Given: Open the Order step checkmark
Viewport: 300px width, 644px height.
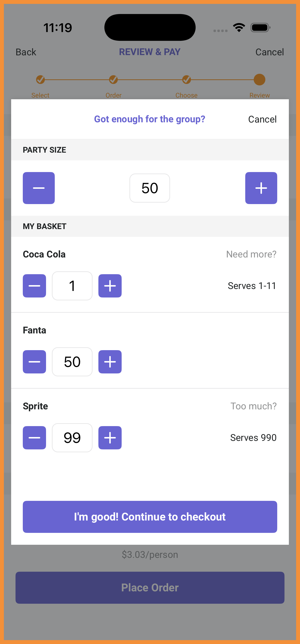Looking at the screenshot, I should [113, 80].
